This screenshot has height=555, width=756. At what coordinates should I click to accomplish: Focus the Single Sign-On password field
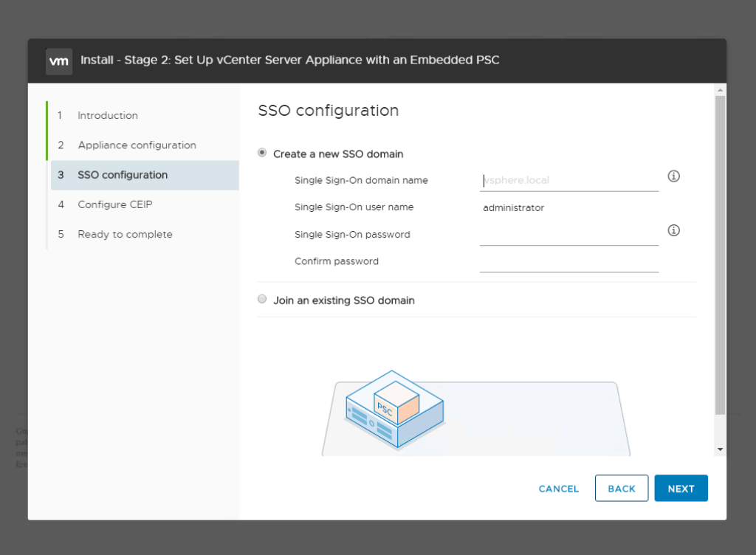coord(569,235)
